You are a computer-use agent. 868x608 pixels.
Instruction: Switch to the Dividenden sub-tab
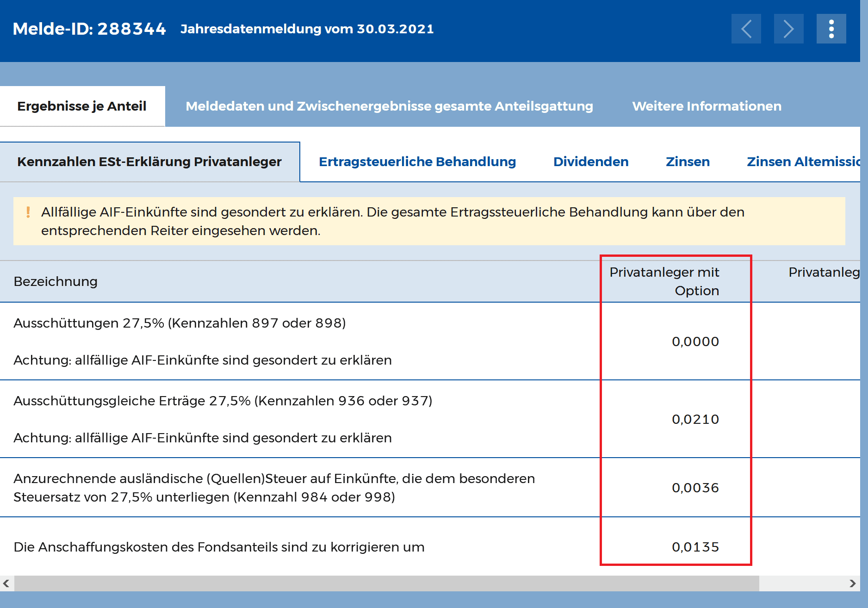(591, 162)
